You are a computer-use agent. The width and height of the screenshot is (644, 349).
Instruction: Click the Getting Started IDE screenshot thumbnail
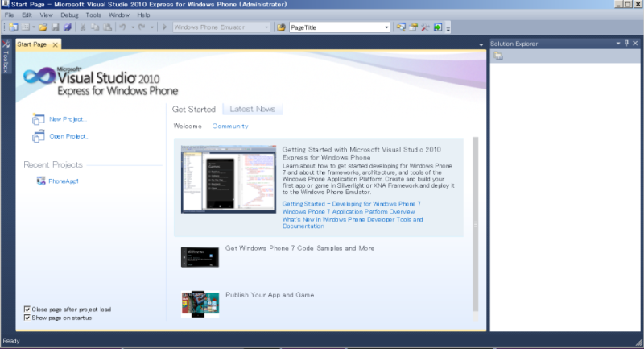[x=229, y=179]
